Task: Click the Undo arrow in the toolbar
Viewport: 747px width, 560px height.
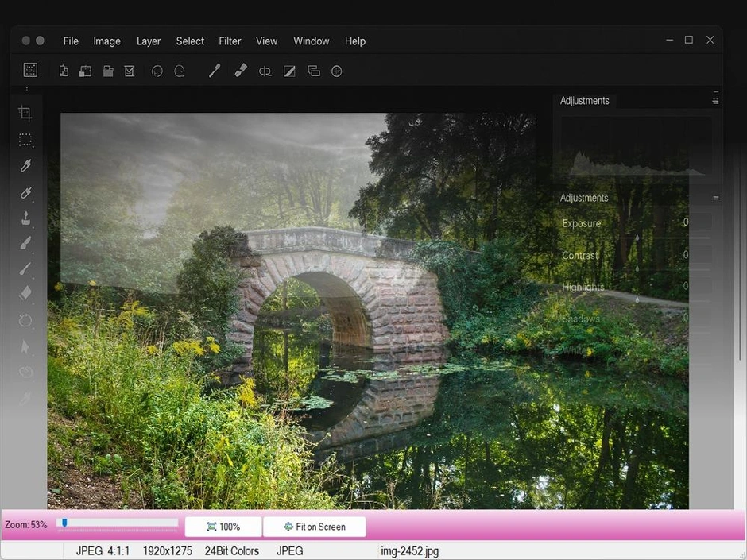Action: [x=157, y=71]
